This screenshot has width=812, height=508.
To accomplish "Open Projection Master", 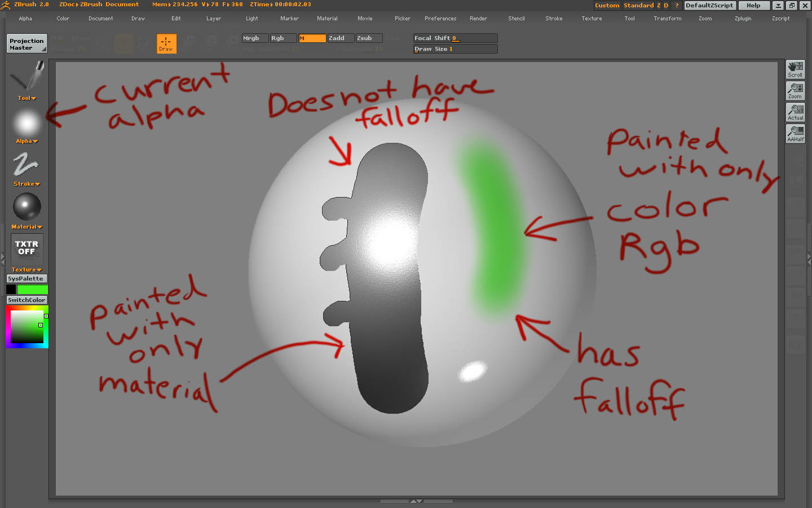I will pyautogui.click(x=26, y=43).
